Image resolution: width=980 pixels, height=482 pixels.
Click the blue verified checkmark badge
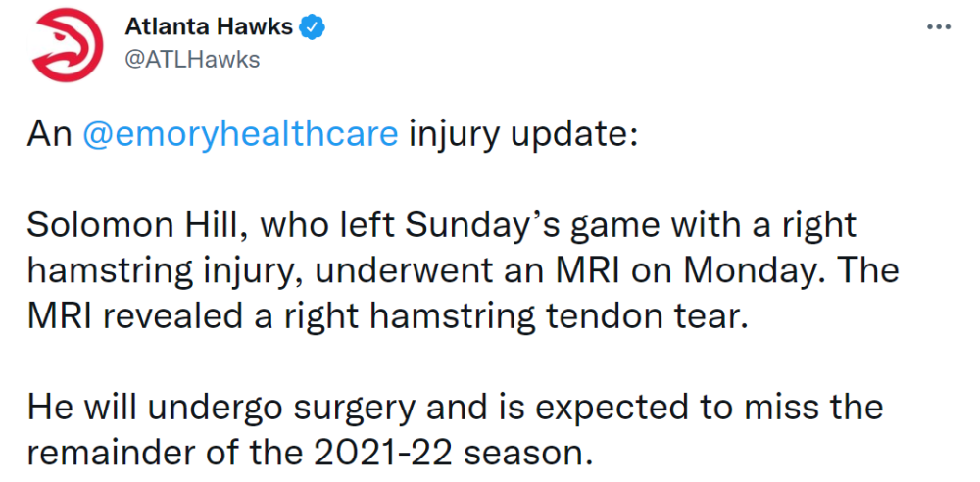coord(314,26)
